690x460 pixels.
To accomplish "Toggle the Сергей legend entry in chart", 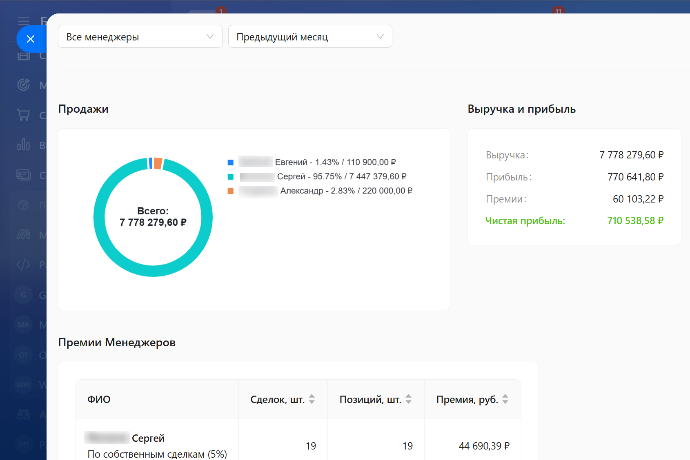I will click(x=318, y=176).
